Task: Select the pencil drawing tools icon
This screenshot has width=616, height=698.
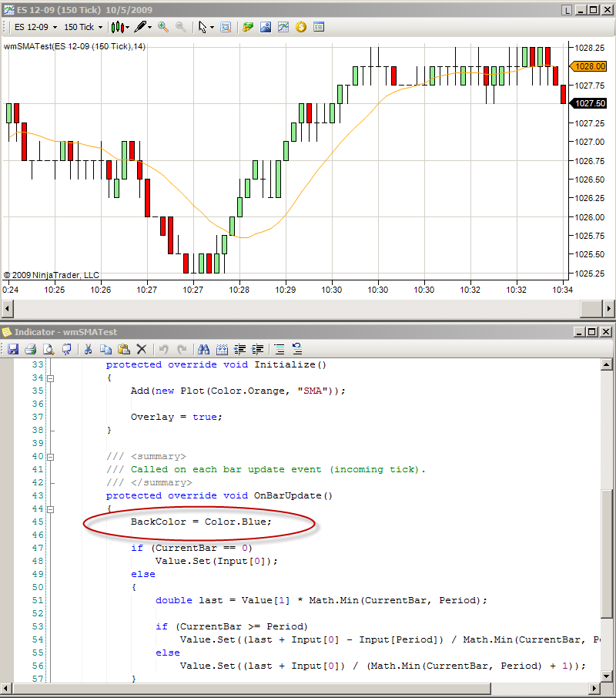Action: pyautogui.click(x=141, y=27)
